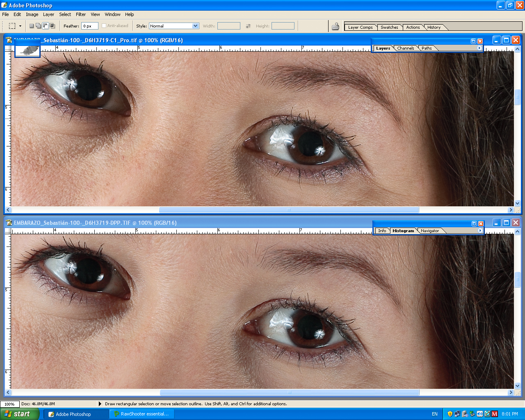Screen dimensions: 525x420
Task: Click horizontal scrollbar thumb in C1_Pro window
Action: pos(289,210)
